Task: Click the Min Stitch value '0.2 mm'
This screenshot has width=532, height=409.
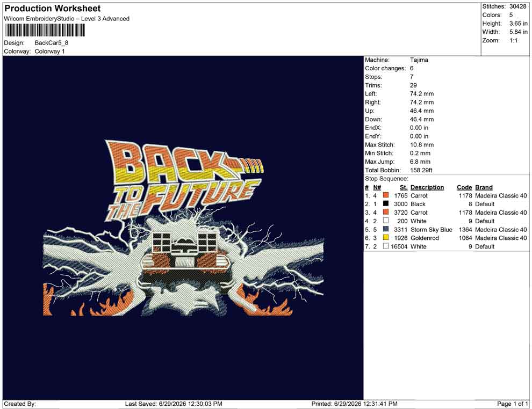Action: pos(420,153)
